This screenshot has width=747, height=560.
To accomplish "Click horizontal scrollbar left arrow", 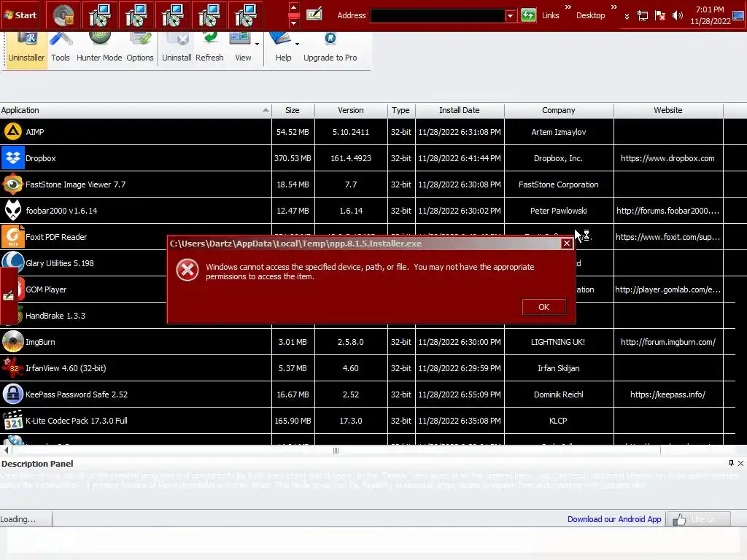I will [6, 451].
